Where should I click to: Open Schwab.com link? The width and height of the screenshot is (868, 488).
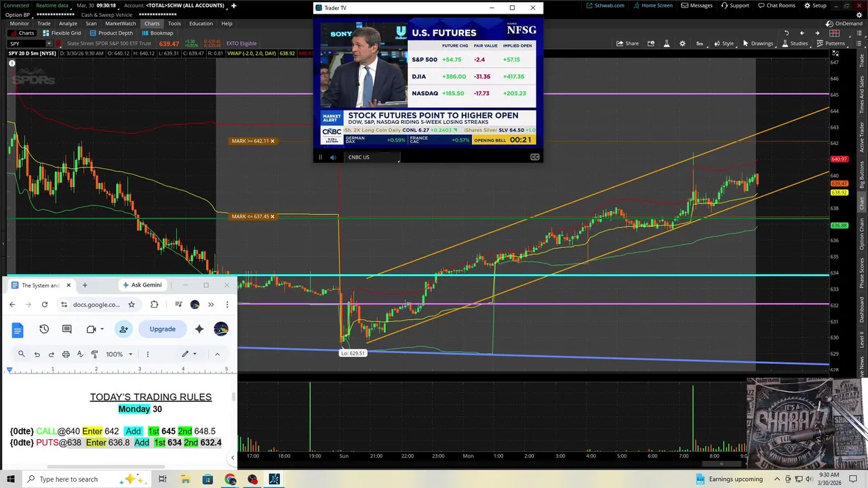click(606, 5)
